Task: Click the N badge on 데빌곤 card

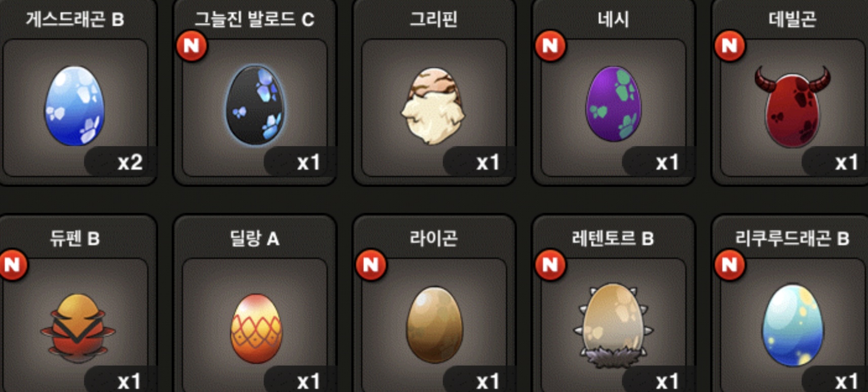Action: [730, 46]
